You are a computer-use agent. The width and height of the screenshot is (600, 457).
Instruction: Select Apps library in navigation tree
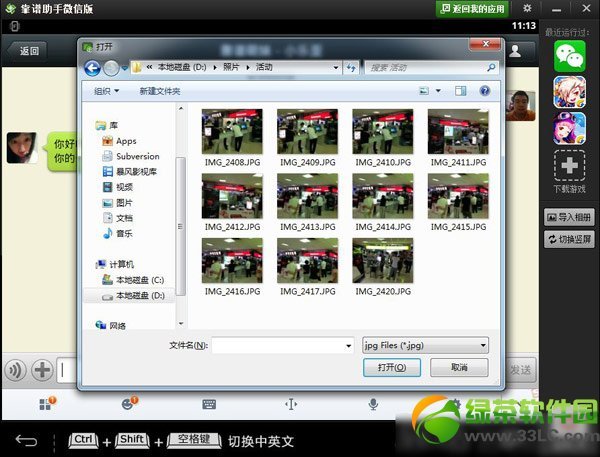click(119, 141)
